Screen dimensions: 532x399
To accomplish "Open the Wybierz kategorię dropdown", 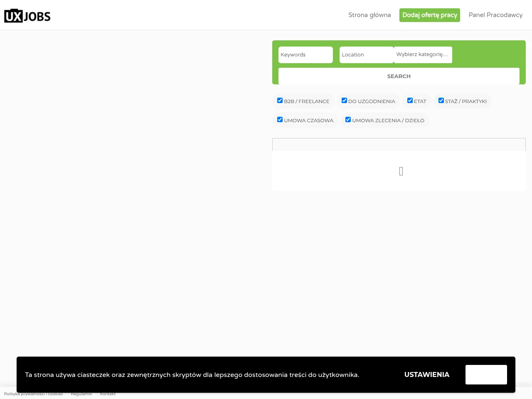I will click(423, 54).
